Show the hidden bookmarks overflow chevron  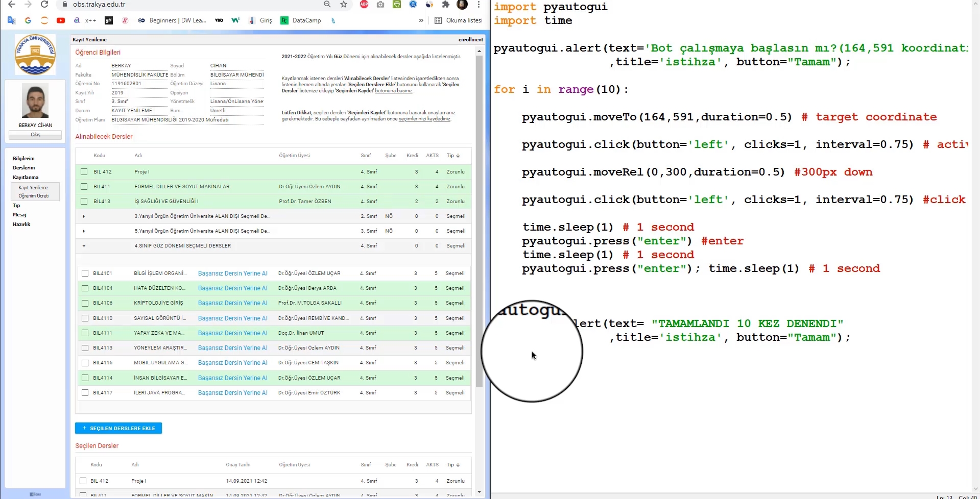pos(421,20)
